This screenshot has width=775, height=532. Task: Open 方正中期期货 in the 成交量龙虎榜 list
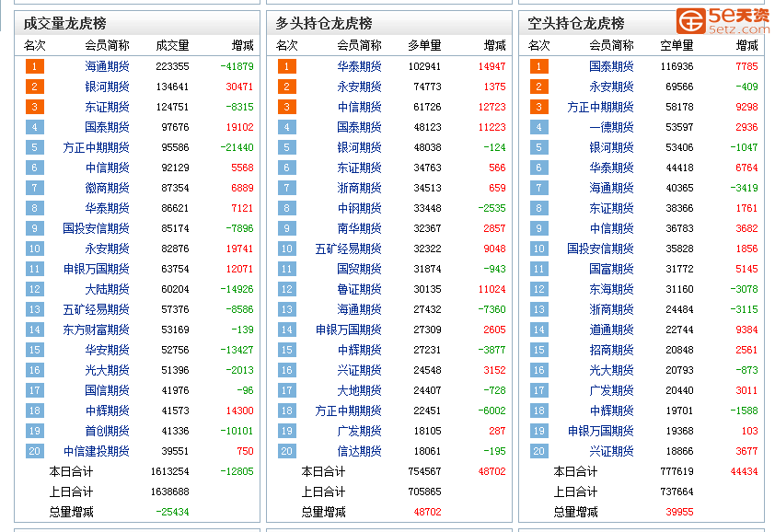click(96, 147)
